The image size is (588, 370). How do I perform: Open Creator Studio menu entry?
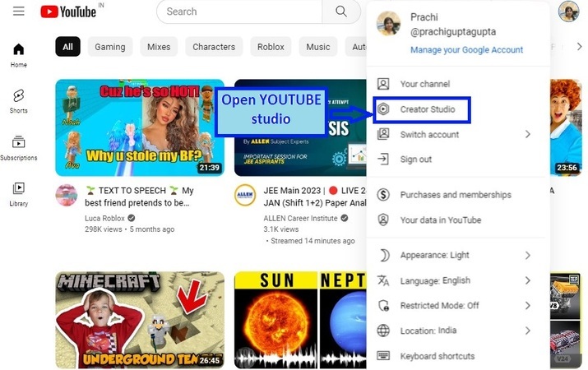click(457, 109)
